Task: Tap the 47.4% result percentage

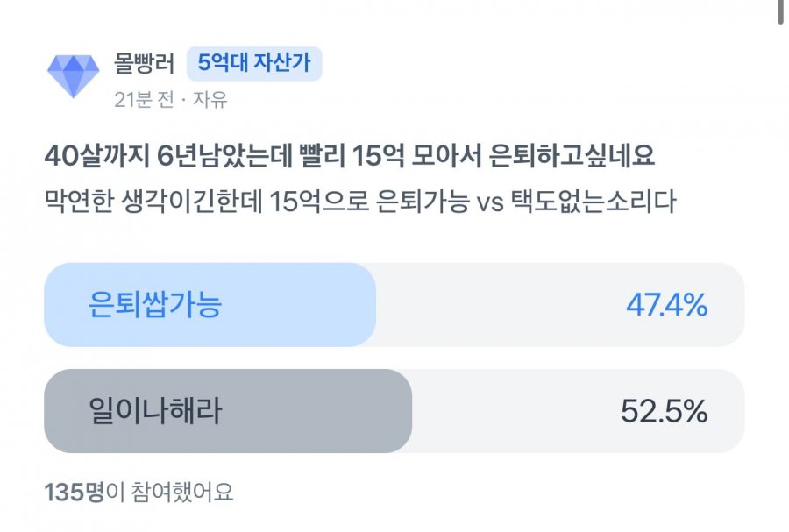Action: [667, 305]
